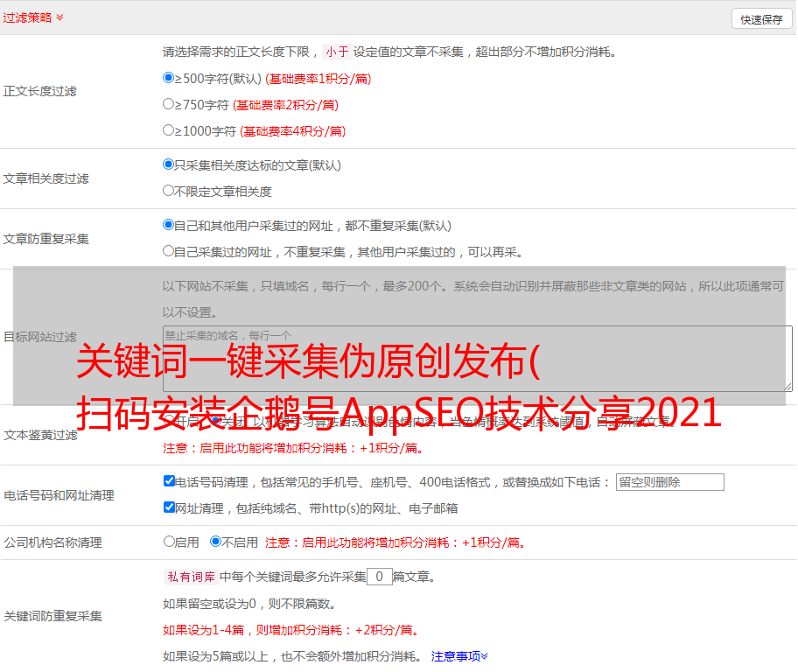Choose 只采集相关度达标的文章 option
The image size is (798, 672).
(x=168, y=164)
